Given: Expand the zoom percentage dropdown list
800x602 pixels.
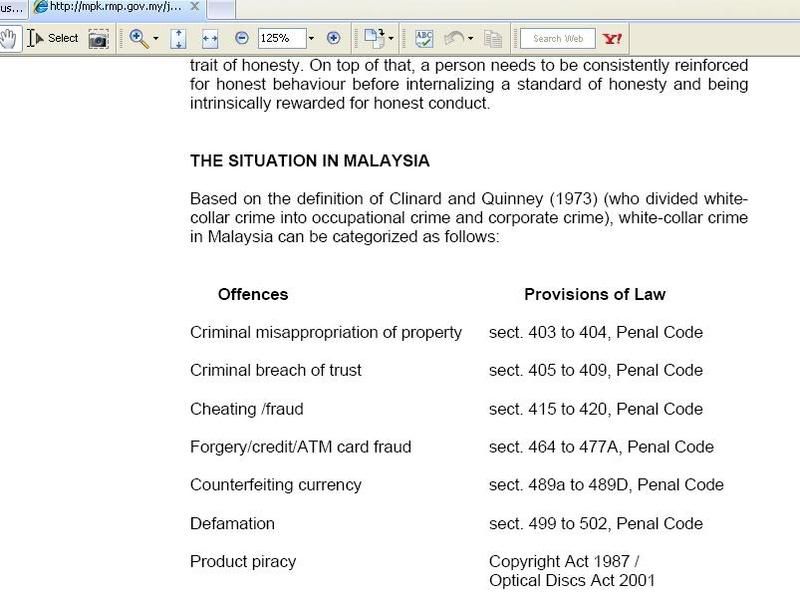Looking at the screenshot, I should point(311,39).
